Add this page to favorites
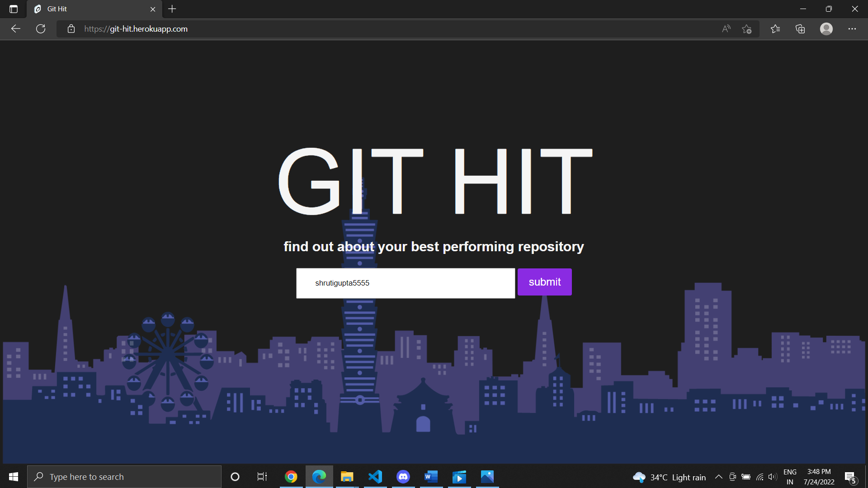Viewport: 868px width, 488px height. 746,29
